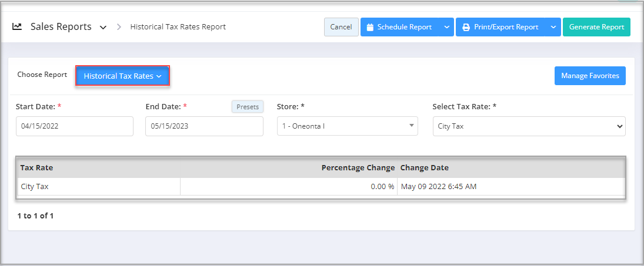Click the Start Date input field
This screenshot has height=266, width=644.
point(75,126)
